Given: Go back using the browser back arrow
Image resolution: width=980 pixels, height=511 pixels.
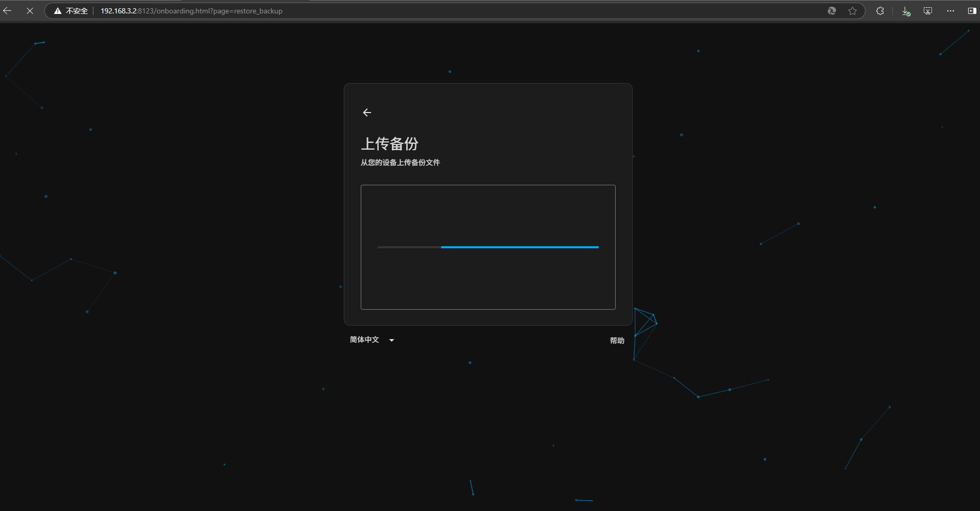Looking at the screenshot, I should point(7,11).
